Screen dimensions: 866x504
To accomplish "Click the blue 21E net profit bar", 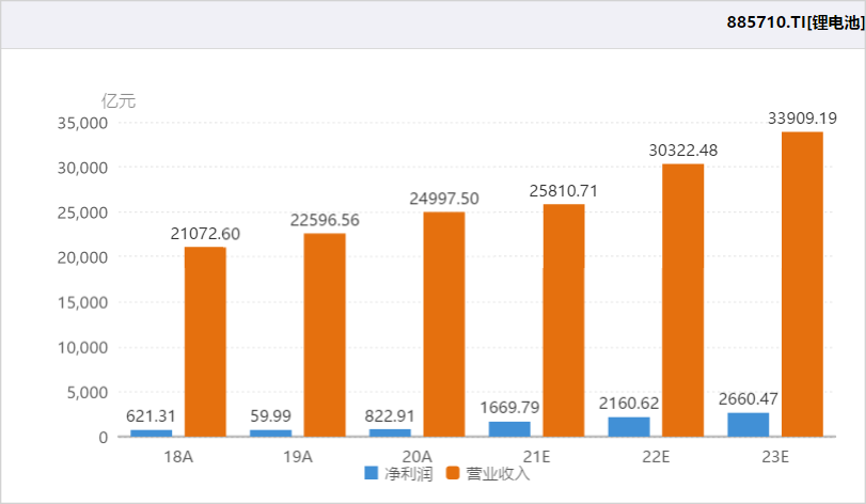I will (x=509, y=428).
